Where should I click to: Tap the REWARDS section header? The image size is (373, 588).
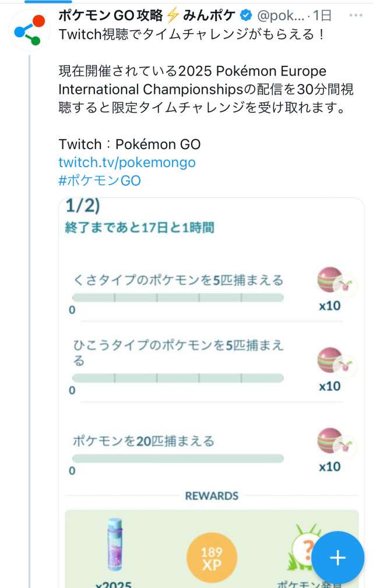point(212,496)
